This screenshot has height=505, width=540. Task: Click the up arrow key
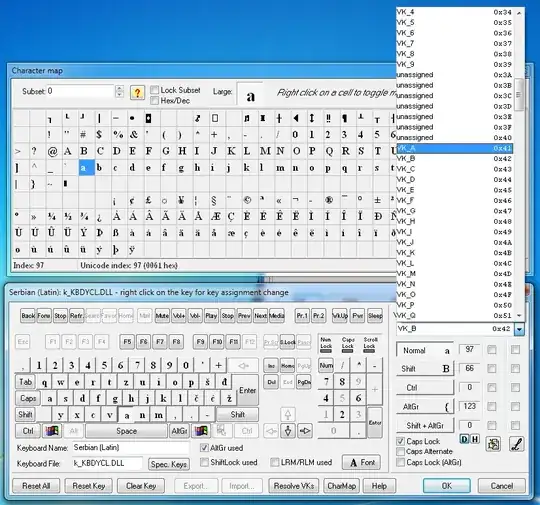click(288, 414)
